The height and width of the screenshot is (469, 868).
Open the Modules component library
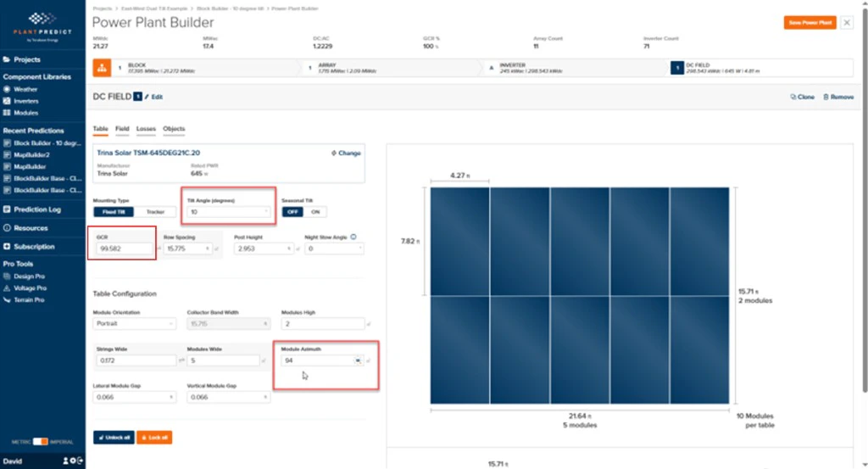point(21,113)
